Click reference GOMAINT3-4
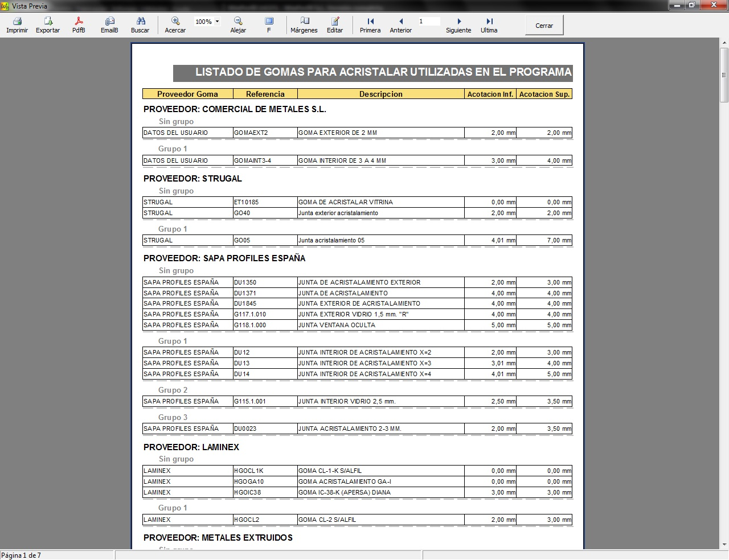The height and width of the screenshot is (560, 729). pos(253,160)
